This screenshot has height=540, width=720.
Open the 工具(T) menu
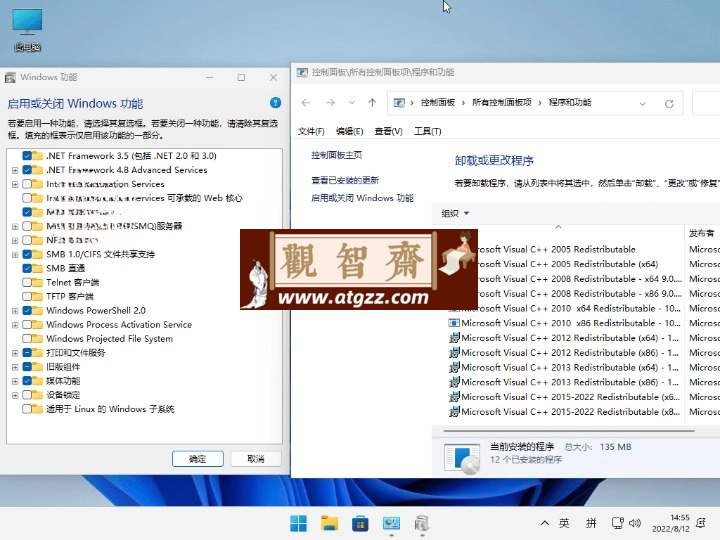click(x=428, y=131)
